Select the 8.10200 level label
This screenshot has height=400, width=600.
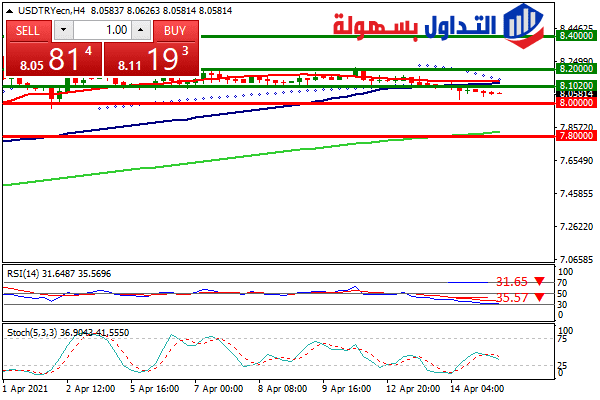tap(576, 85)
